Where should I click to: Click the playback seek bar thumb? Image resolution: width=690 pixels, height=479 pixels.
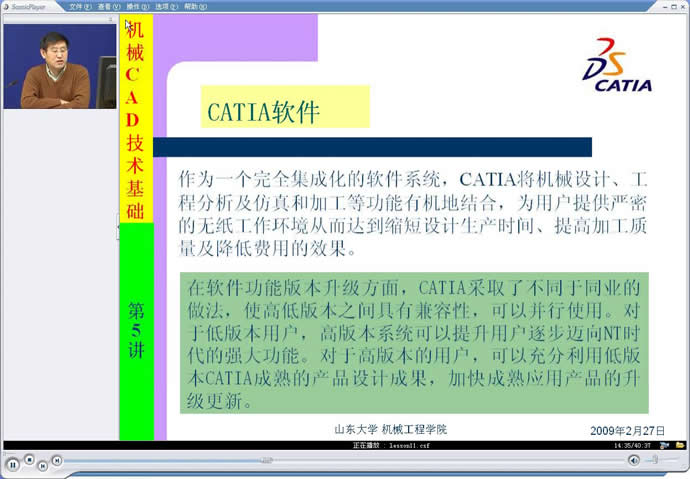[266, 461]
